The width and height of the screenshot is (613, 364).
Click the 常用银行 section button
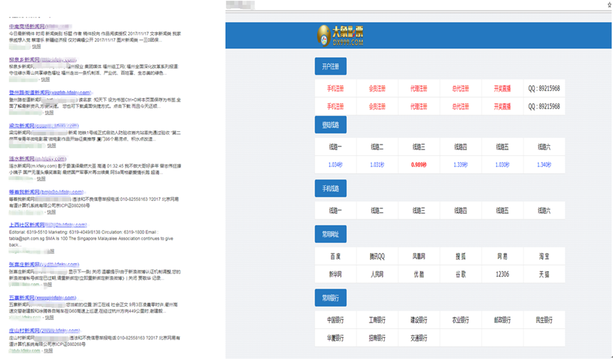click(330, 298)
